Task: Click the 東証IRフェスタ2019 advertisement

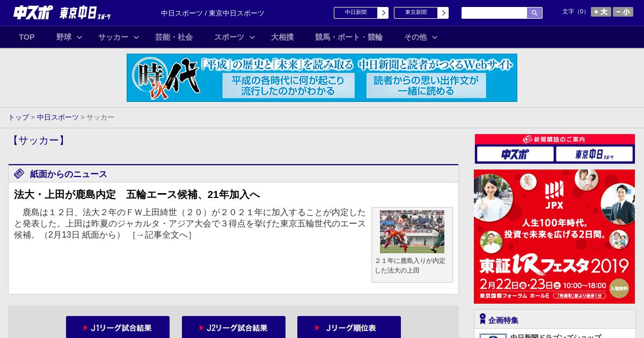Action: coord(554,237)
